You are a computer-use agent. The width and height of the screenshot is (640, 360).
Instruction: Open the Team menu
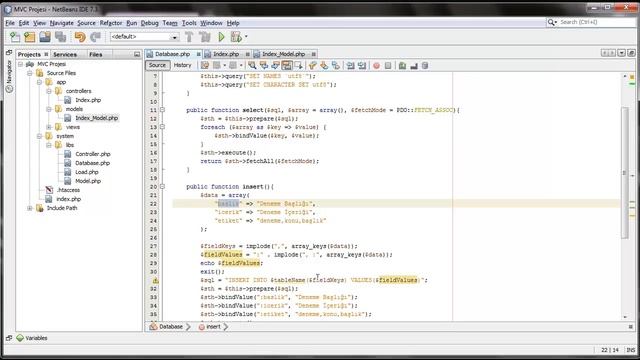170,23
